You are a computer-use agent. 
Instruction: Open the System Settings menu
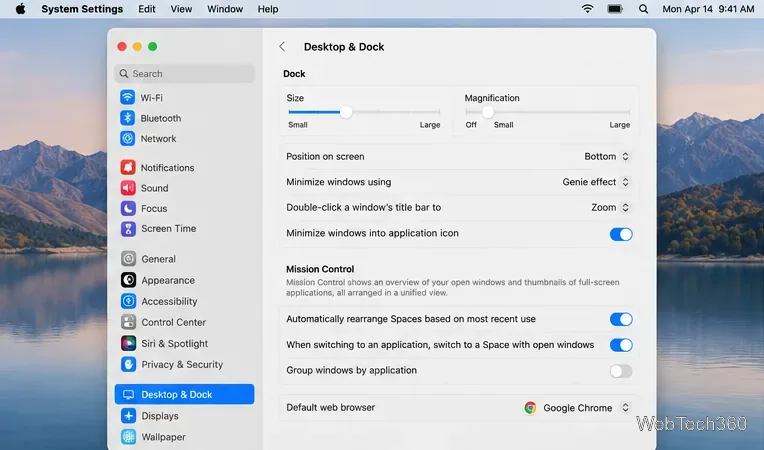(82, 9)
